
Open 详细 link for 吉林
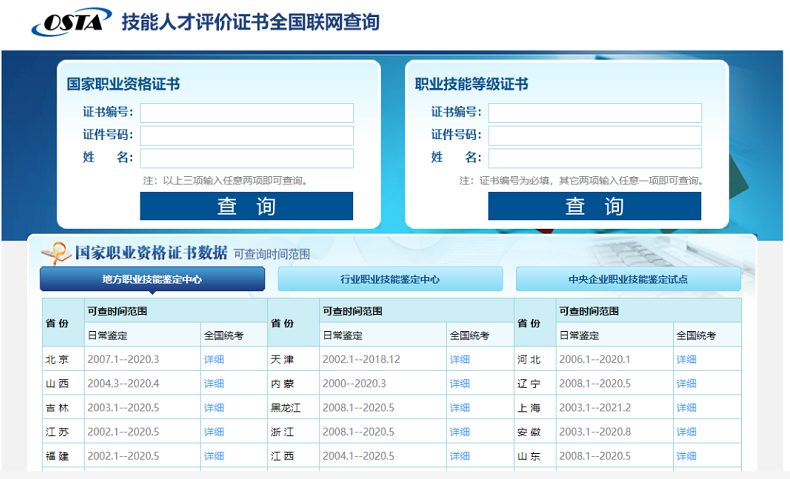[214, 407]
